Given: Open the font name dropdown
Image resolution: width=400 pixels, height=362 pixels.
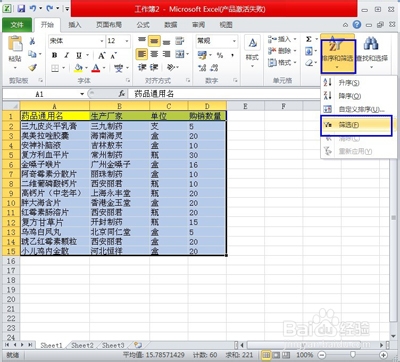Looking at the screenshot, I should [102, 41].
